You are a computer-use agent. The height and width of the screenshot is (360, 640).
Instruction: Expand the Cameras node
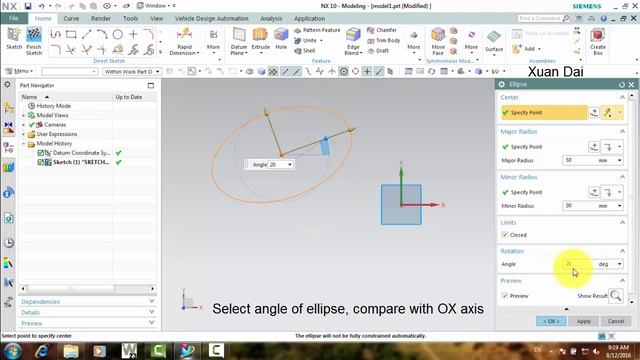[24, 125]
